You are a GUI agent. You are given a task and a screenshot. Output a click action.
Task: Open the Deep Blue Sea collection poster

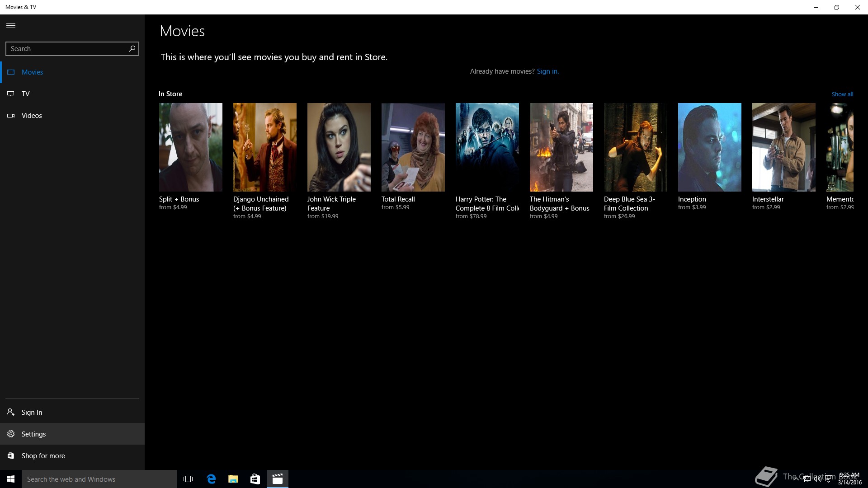tap(636, 147)
